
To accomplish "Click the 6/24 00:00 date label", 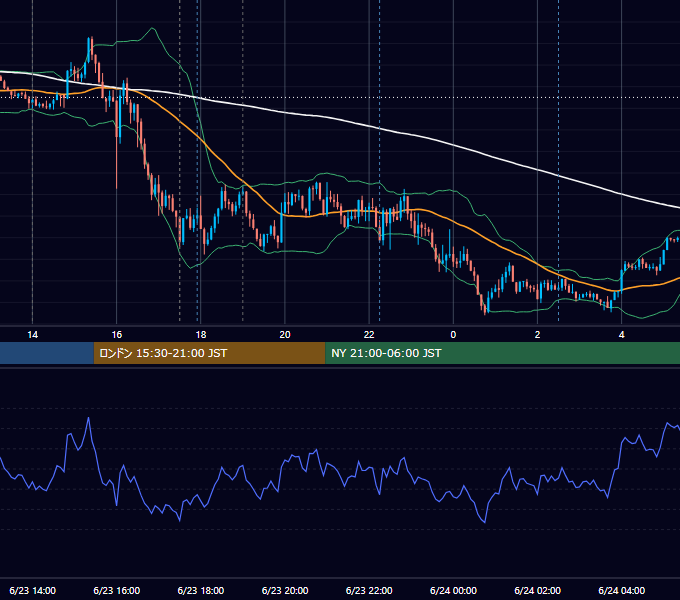I will (x=453, y=590).
